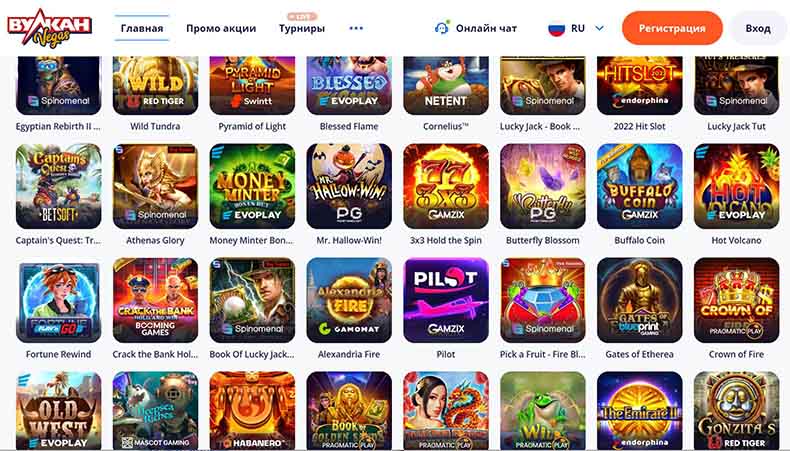This screenshot has width=790, height=451.
Task: Expand the three-dots more menu
Action: coord(356,28)
